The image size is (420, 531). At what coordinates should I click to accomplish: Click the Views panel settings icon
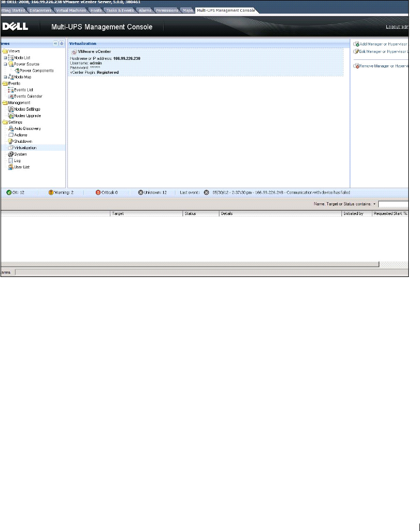pos(62,43)
